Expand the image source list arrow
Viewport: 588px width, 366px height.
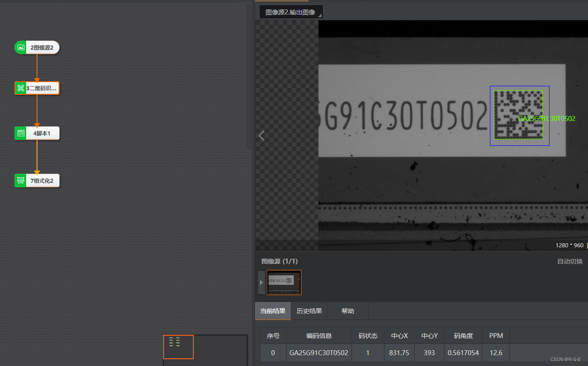click(x=261, y=283)
